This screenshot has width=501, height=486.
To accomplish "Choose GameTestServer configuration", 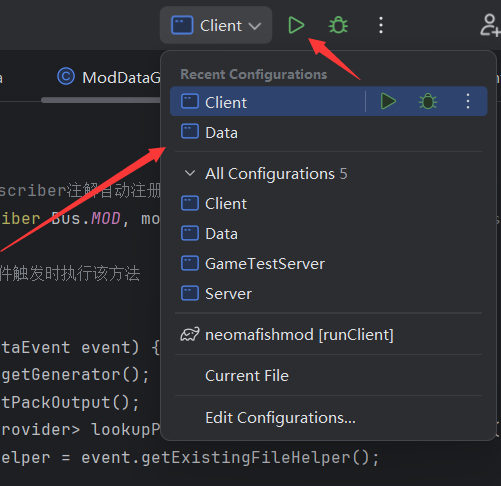I will [x=329, y=264].
